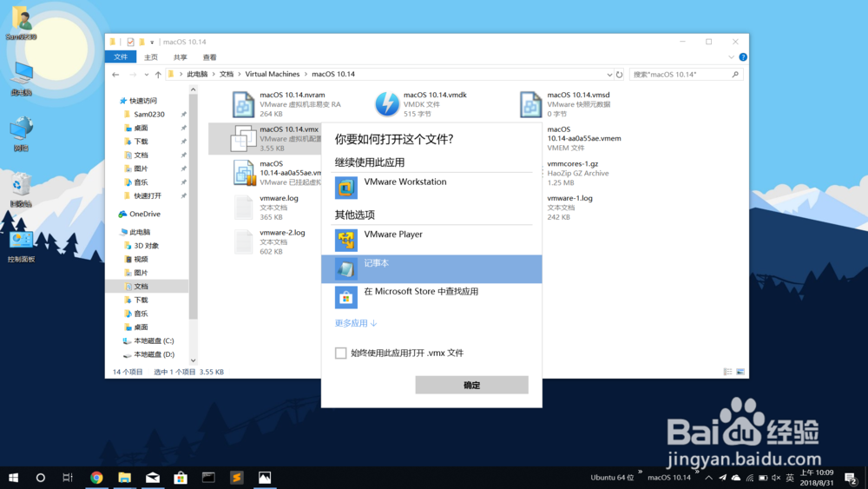Image resolution: width=868 pixels, height=489 pixels.
Task: Open 快速访问 in navigation pane
Action: (x=143, y=101)
